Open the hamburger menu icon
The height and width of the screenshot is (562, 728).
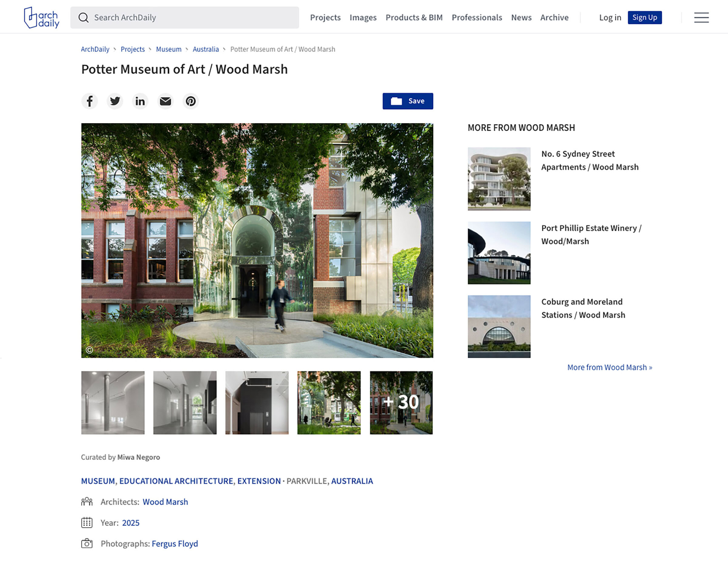(701, 18)
